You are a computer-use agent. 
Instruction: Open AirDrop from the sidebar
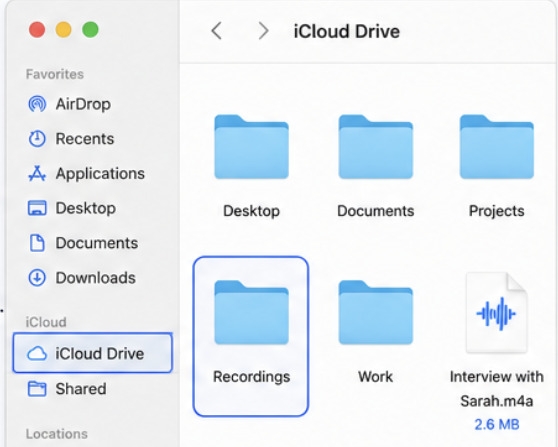click(x=70, y=104)
